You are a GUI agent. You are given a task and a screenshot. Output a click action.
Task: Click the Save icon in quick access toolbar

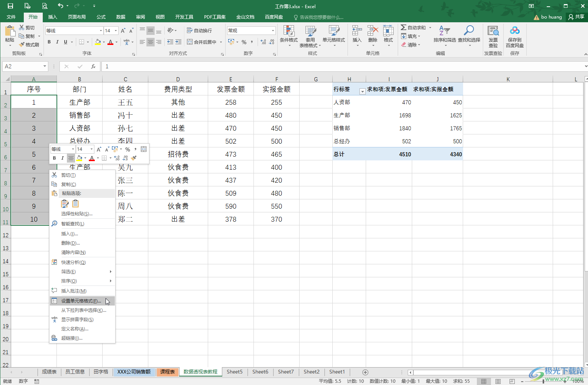pos(10,6)
